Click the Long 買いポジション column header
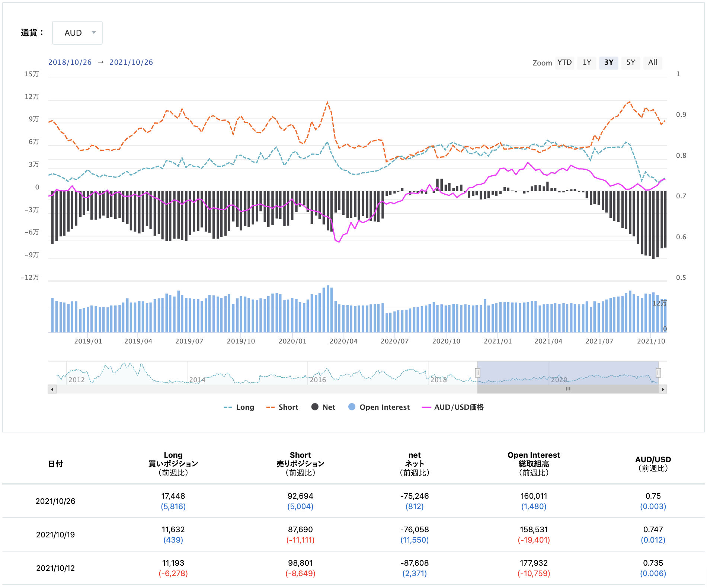The width and height of the screenshot is (707, 588). [x=173, y=464]
